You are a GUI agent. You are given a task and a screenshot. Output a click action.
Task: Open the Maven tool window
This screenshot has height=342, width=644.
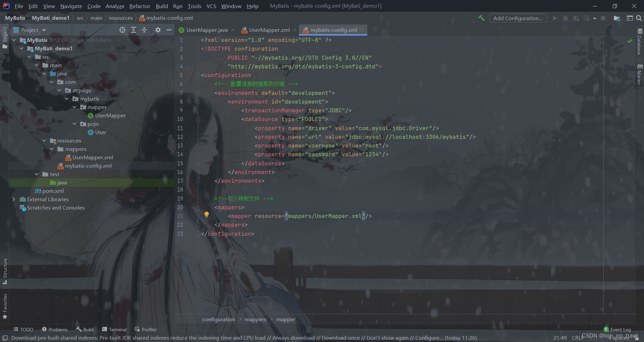640,74
